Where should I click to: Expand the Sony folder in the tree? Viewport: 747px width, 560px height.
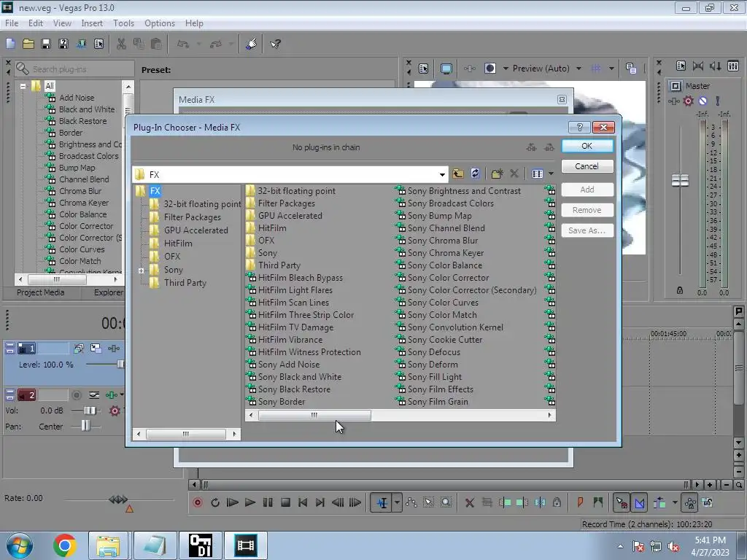pyautogui.click(x=141, y=271)
